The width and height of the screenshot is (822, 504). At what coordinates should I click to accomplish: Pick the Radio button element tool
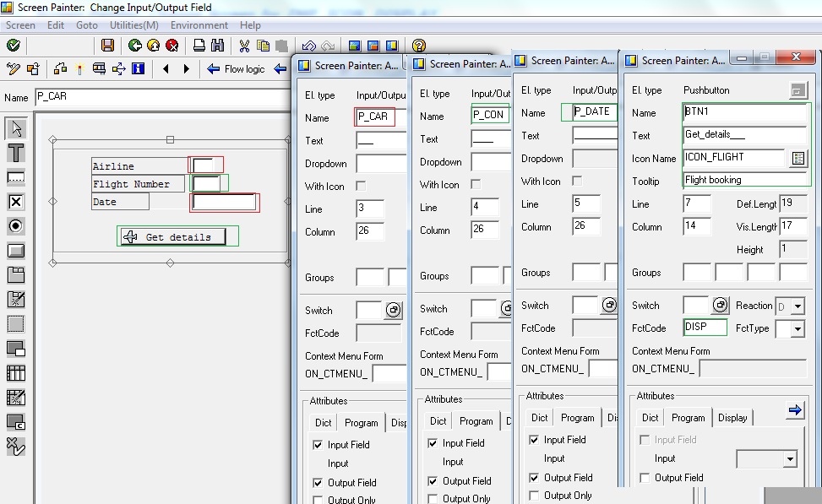click(14, 225)
